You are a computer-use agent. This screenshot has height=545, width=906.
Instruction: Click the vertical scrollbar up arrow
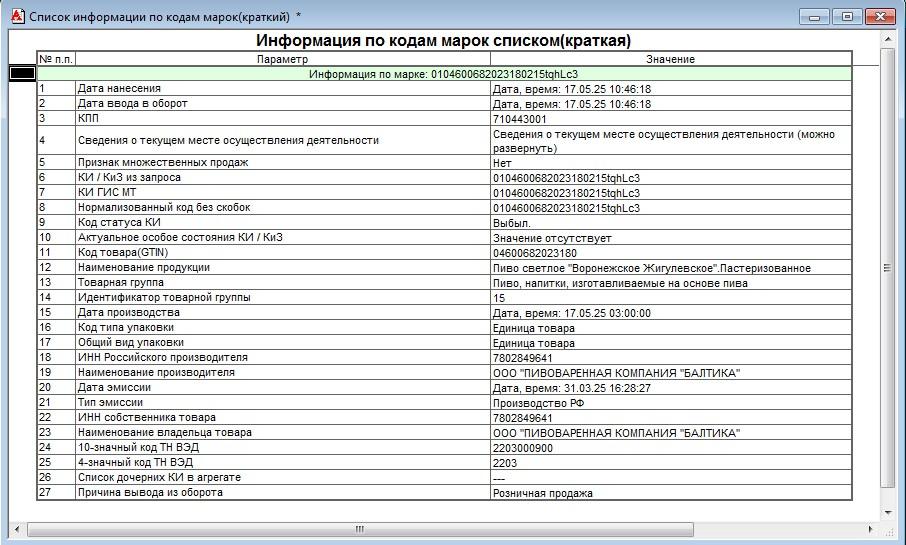point(887,38)
